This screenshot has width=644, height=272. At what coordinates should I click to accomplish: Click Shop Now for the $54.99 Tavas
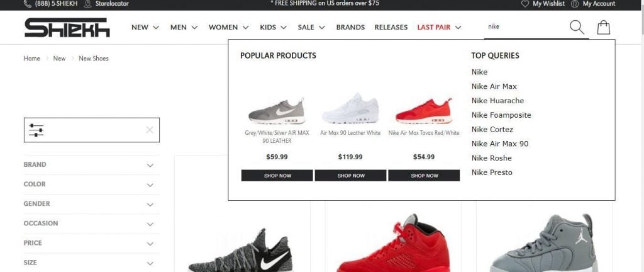pyautogui.click(x=424, y=176)
